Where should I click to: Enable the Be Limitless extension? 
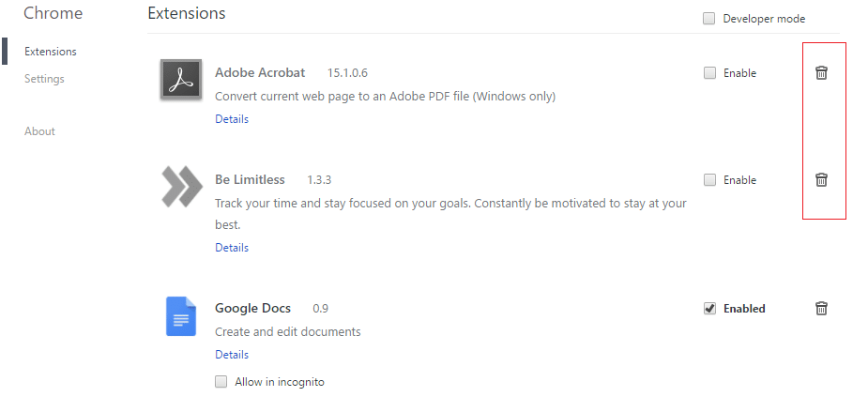click(710, 180)
